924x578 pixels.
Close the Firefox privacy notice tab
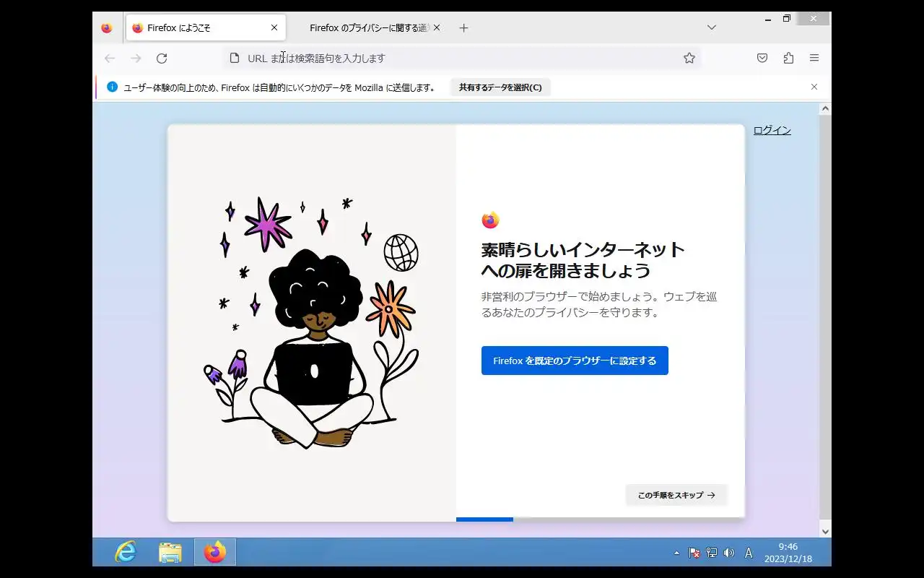click(x=437, y=28)
